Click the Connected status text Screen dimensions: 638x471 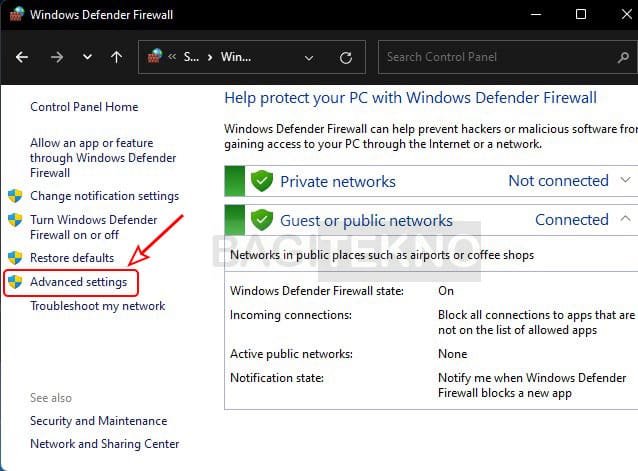(x=572, y=220)
